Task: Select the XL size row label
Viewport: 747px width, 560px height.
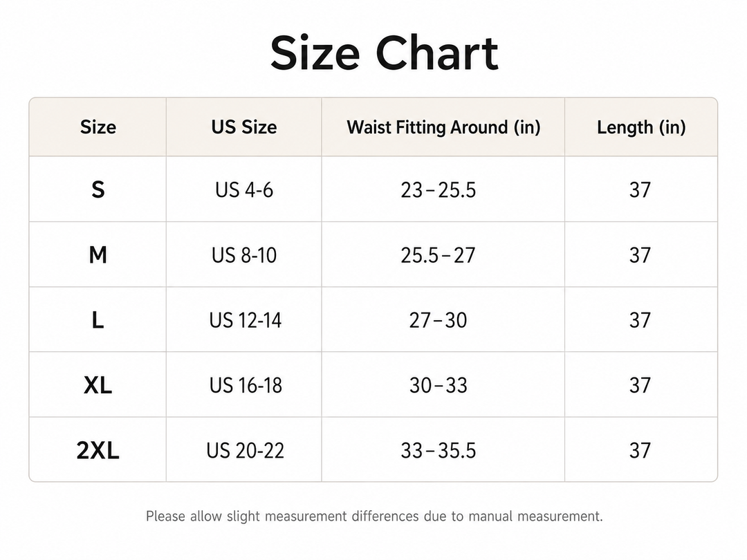Action: [98, 385]
